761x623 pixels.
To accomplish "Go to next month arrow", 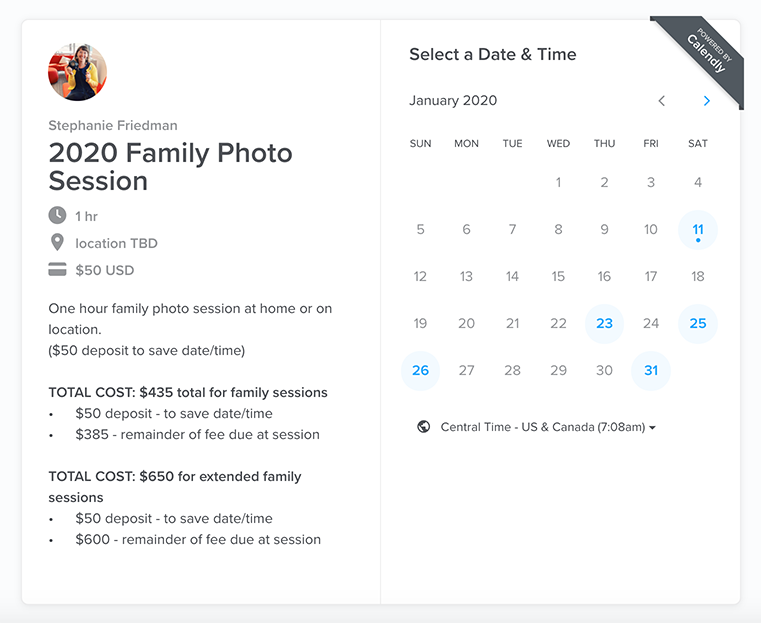I will point(706,101).
